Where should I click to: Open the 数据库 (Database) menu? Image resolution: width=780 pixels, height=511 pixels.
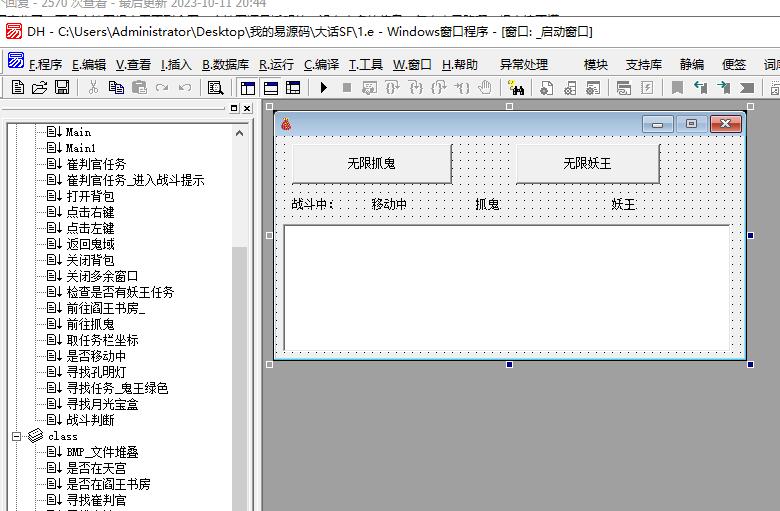click(225, 64)
